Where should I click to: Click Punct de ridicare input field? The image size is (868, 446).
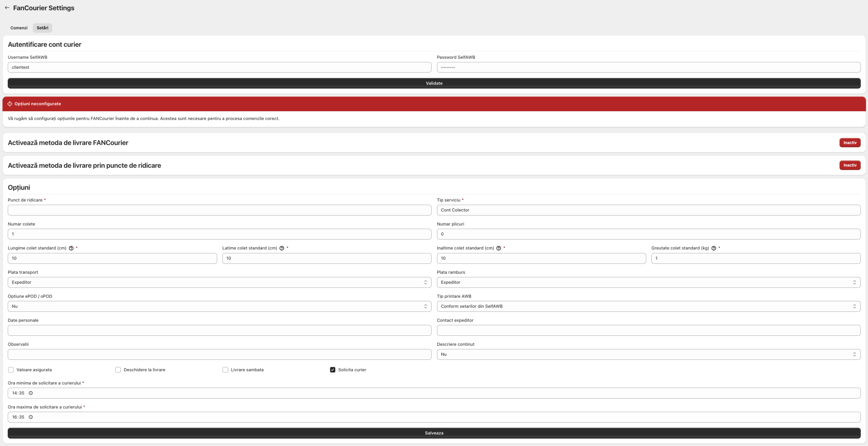click(219, 210)
